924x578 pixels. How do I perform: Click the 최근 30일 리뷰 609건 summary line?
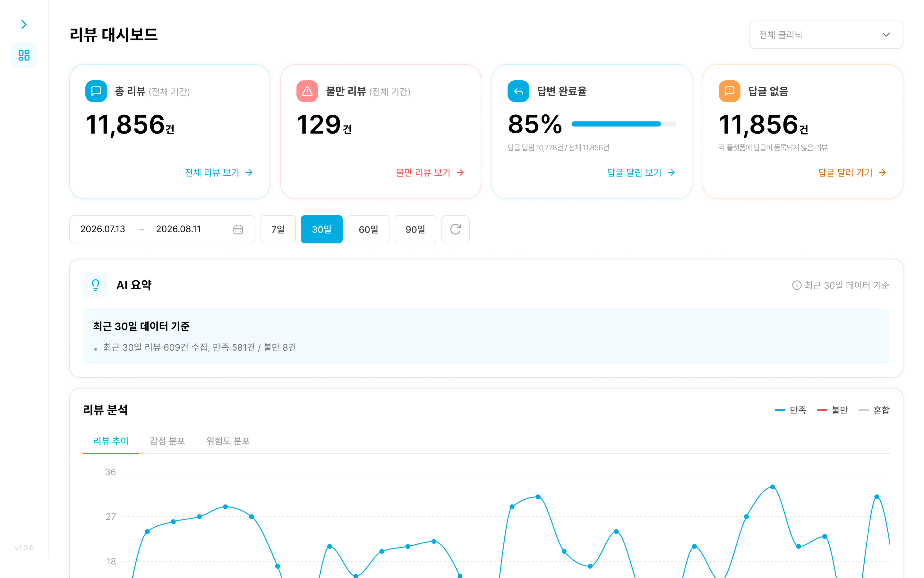point(199,347)
